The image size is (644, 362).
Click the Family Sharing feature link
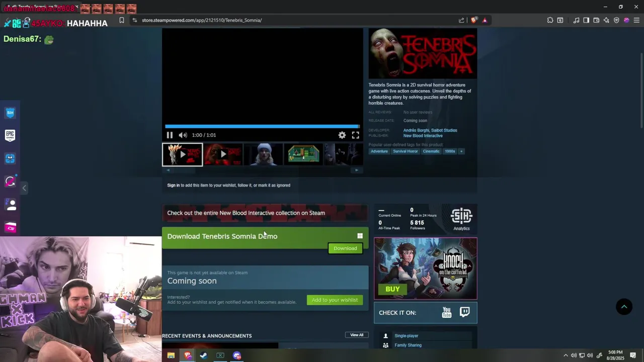(408, 345)
